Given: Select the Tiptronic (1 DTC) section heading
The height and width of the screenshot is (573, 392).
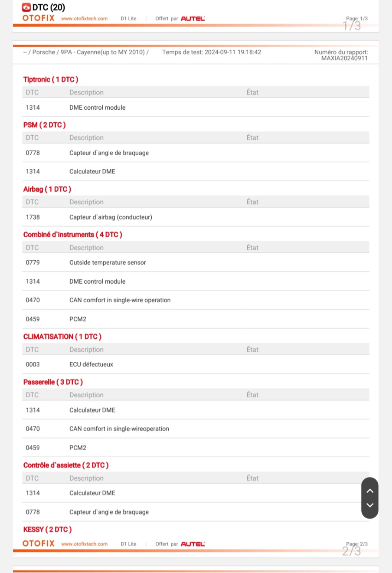Looking at the screenshot, I should [x=51, y=79].
